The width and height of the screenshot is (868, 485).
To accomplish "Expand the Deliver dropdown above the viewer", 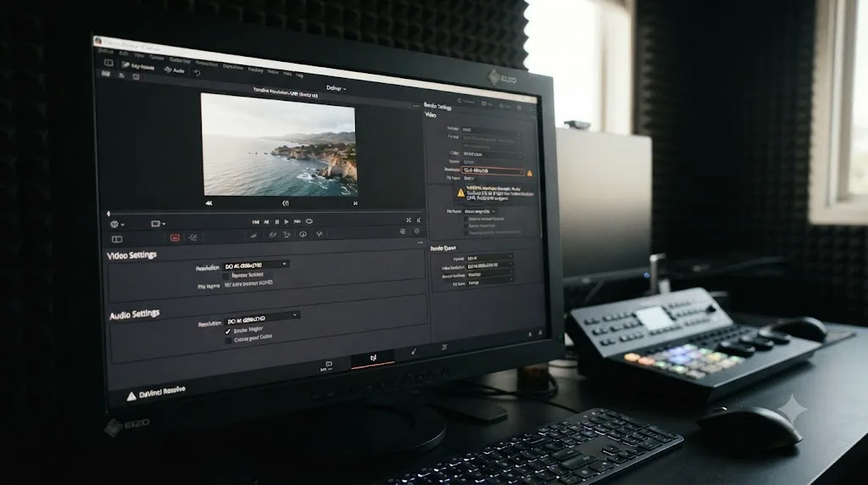I will point(336,88).
